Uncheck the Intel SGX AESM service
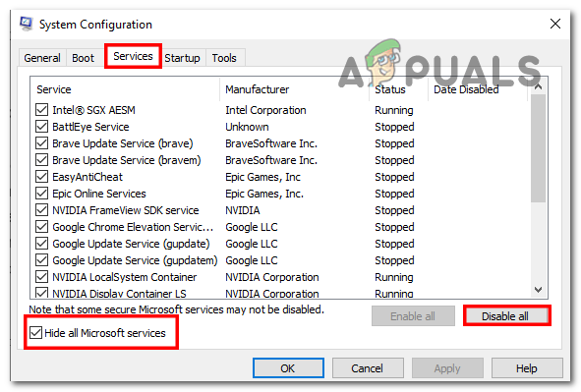 point(42,110)
